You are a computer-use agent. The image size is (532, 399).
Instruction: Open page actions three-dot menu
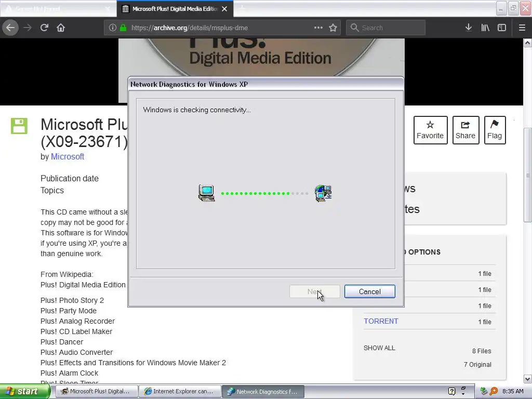(318, 28)
